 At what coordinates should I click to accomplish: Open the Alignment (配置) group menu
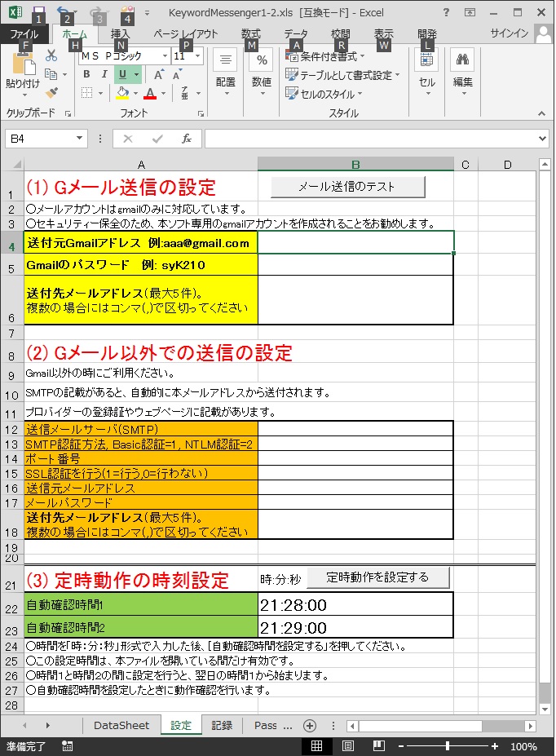point(226,73)
